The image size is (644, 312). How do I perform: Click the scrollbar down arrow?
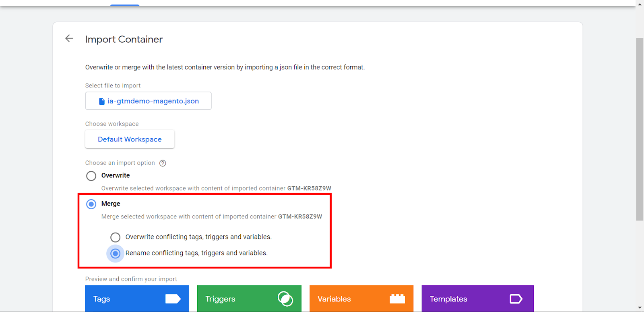coord(640,308)
